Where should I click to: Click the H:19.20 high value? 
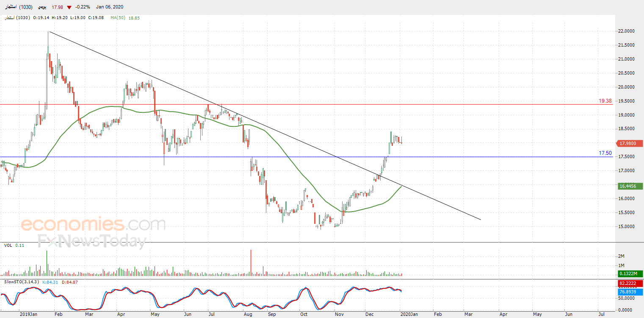click(59, 18)
